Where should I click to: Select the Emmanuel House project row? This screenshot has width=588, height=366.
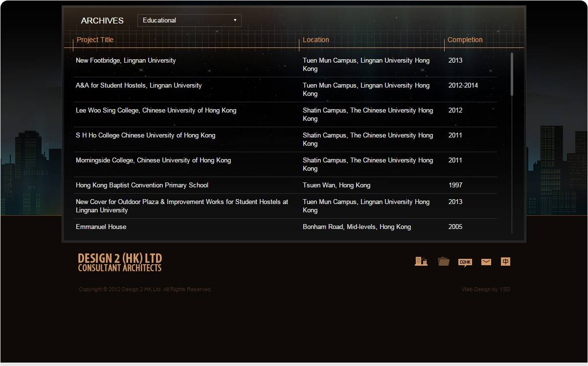[101, 227]
